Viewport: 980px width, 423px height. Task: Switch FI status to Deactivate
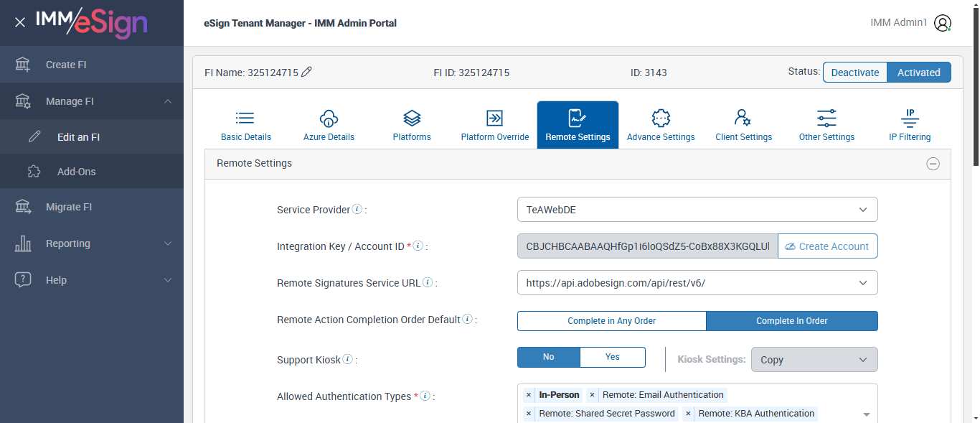click(x=854, y=73)
